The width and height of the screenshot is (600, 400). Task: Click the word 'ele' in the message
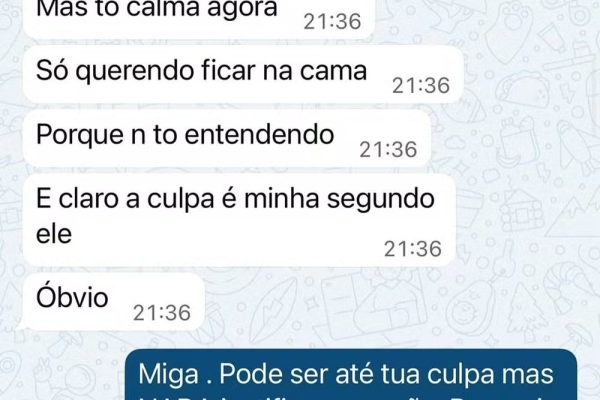pyautogui.click(x=54, y=233)
